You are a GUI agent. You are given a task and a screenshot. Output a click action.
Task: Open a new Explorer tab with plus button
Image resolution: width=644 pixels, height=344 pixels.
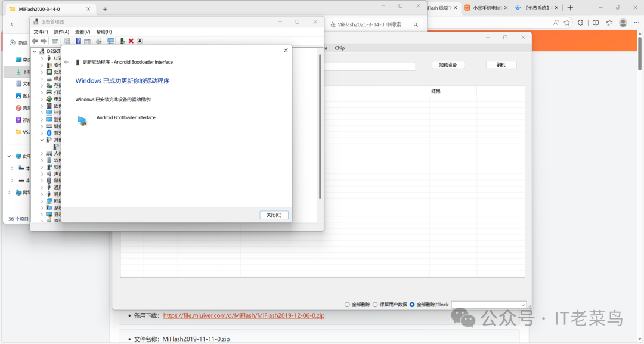pos(105,9)
